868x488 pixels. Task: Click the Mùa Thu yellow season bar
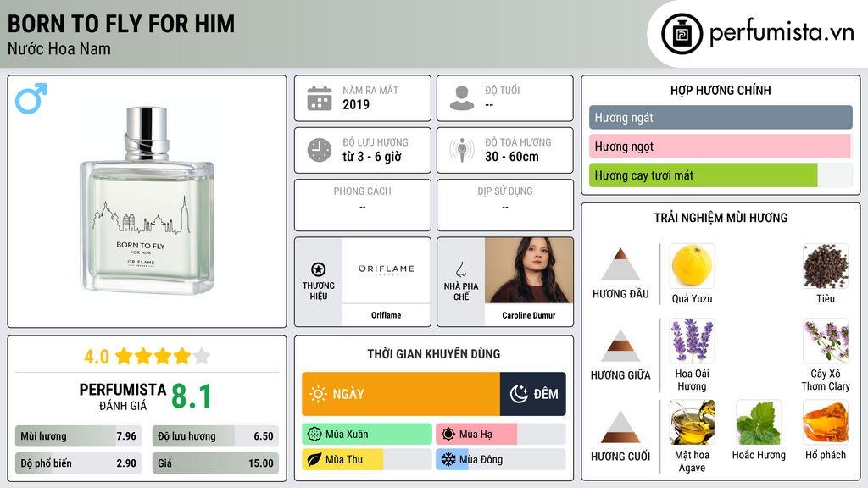tap(367, 460)
